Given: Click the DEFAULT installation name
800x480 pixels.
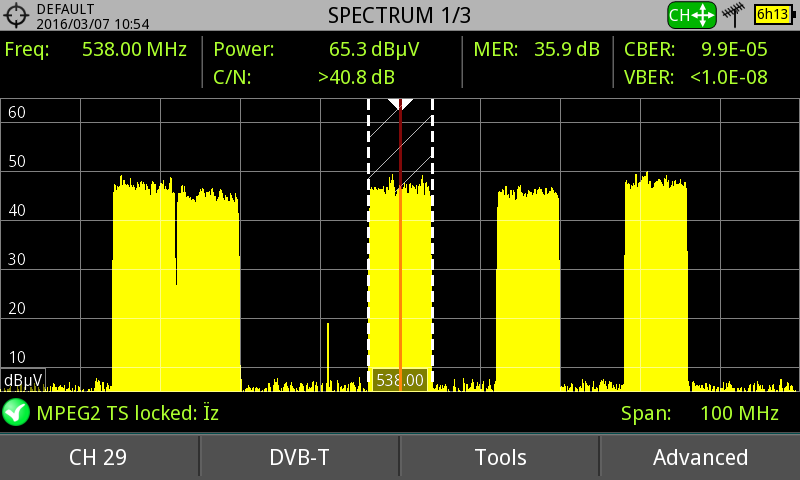Looking at the screenshot, I should [65, 9].
